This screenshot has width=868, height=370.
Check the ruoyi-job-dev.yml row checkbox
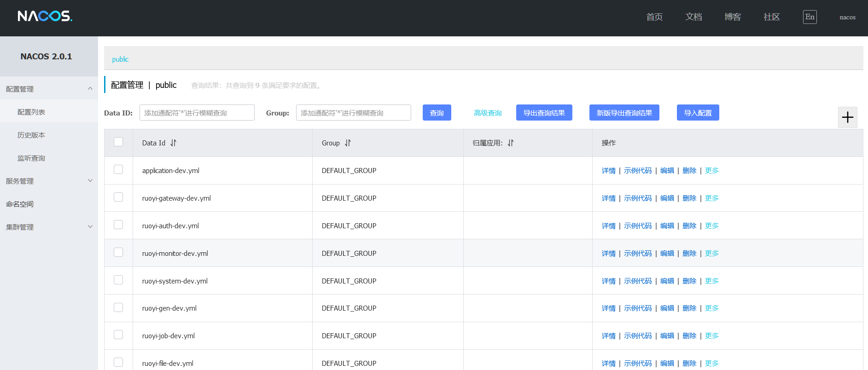pyautogui.click(x=118, y=335)
